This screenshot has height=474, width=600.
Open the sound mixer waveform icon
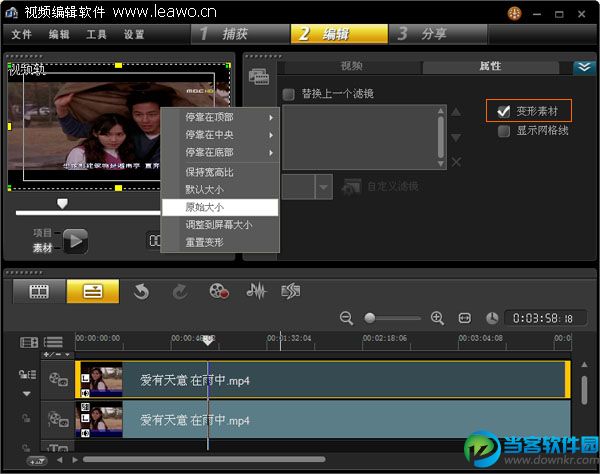click(x=256, y=291)
